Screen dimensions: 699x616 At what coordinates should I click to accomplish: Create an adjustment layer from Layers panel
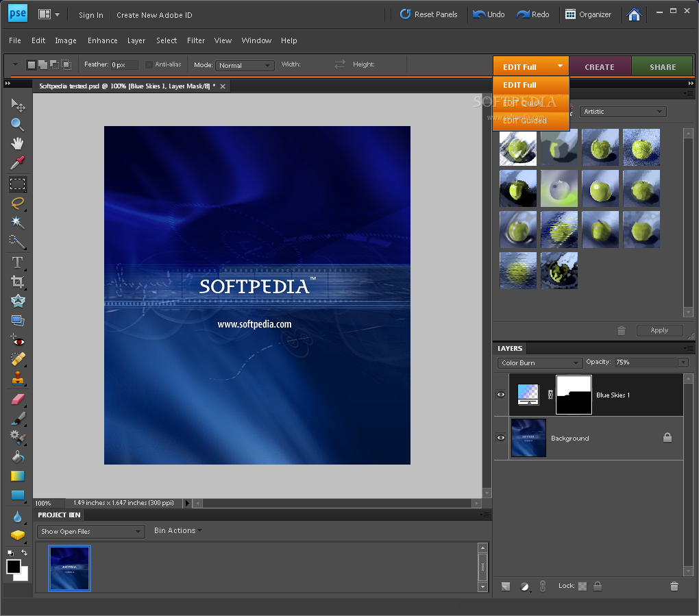pos(525,587)
